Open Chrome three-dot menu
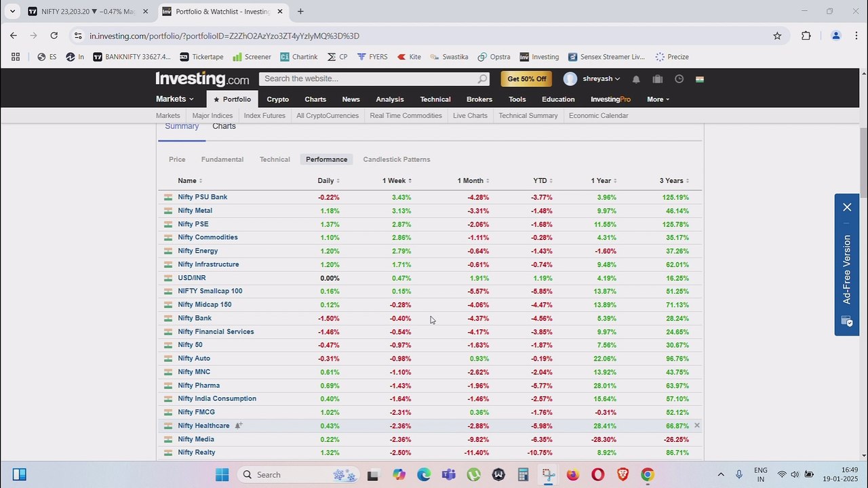Image resolution: width=868 pixels, height=488 pixels. (856, 36)
